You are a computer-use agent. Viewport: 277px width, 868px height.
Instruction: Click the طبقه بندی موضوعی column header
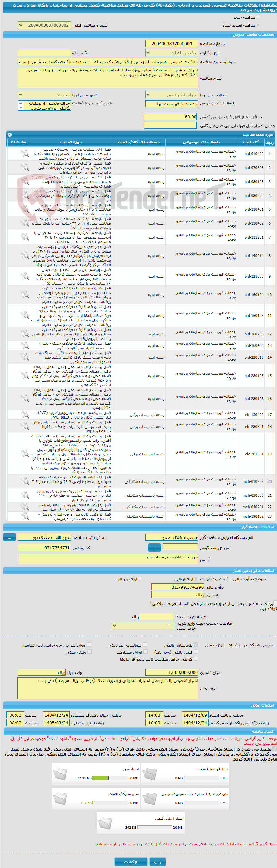point(201,142)
